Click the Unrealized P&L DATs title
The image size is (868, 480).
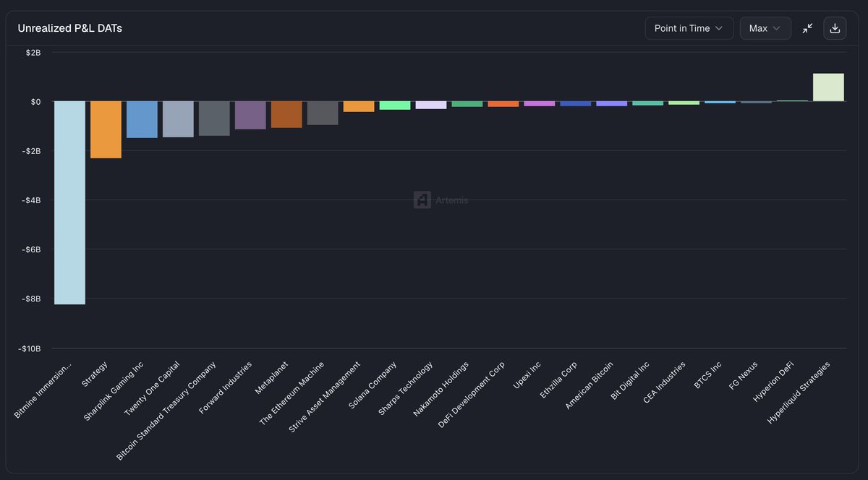coord(70,28)
